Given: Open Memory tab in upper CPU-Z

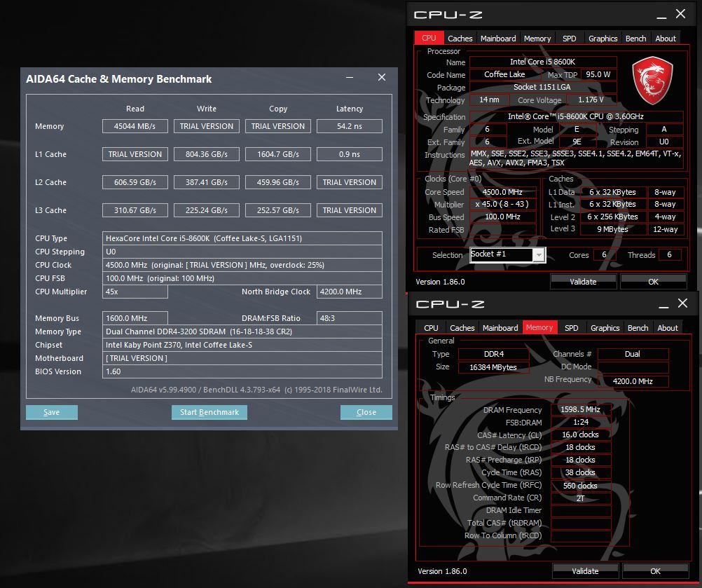Looking at the screenshot, I should tap(537, 39).
